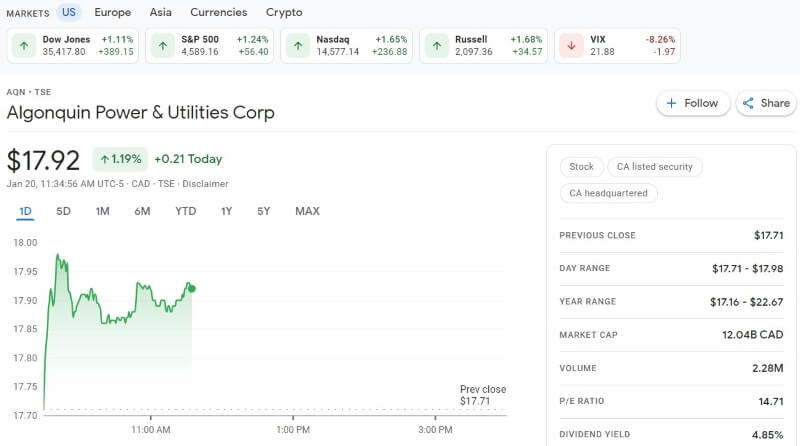Select the 6M chart range
Viewport: 800px width, 446px height.
142,211
